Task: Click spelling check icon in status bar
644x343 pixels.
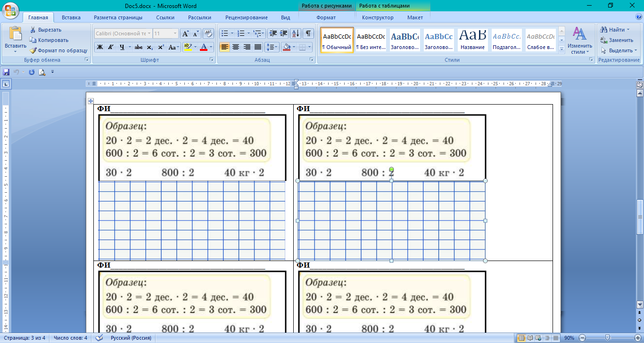Action: pyautogui.click(x=99, y=338)
